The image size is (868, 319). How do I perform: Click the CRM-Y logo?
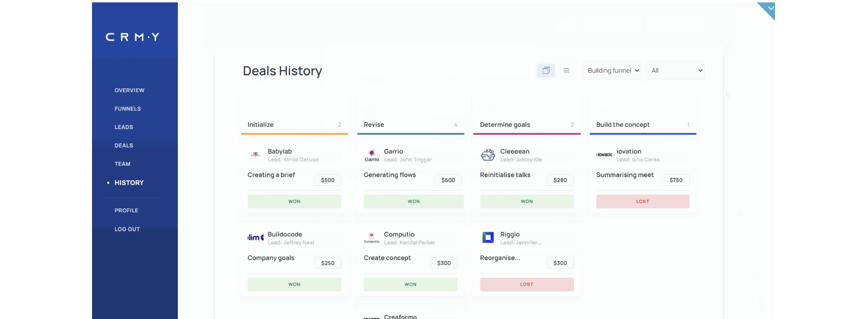coord(132,37)
